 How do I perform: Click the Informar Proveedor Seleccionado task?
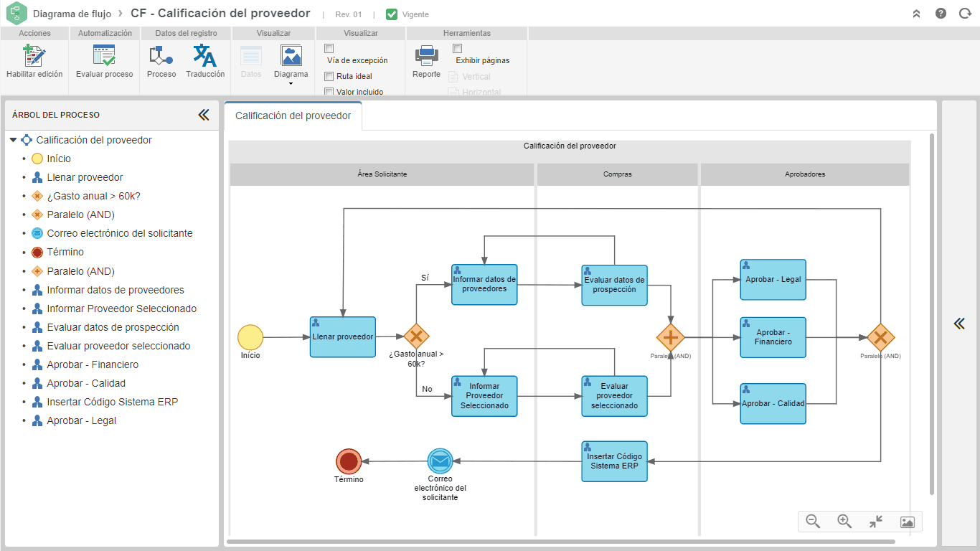[484, 396]
